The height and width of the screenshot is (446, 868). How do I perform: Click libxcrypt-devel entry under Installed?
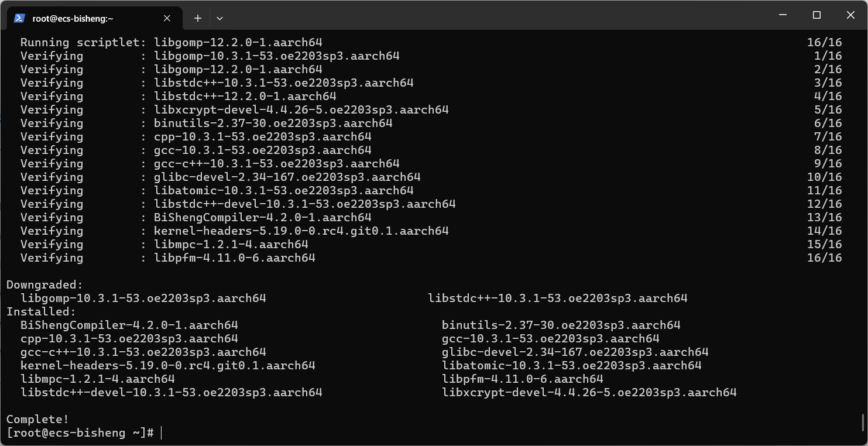click(589, 393)
